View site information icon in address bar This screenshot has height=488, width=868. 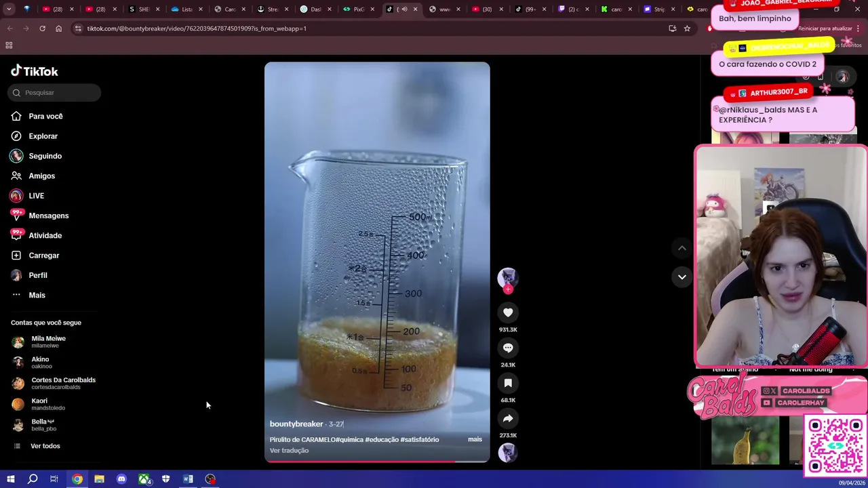[78, 28]
